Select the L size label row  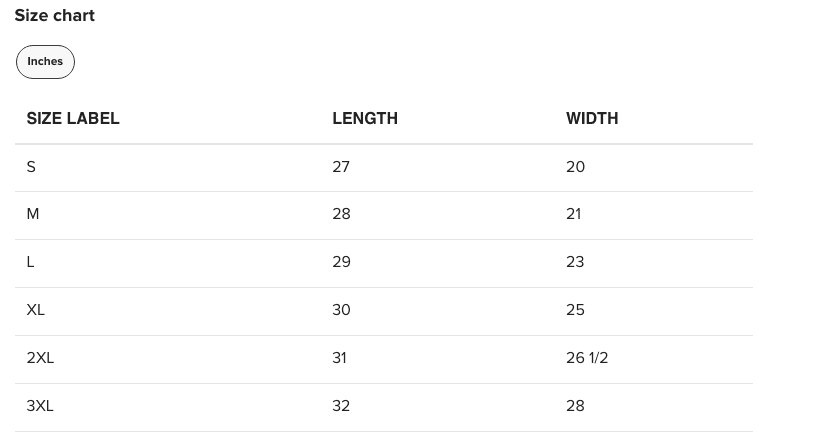coord(31,262)
